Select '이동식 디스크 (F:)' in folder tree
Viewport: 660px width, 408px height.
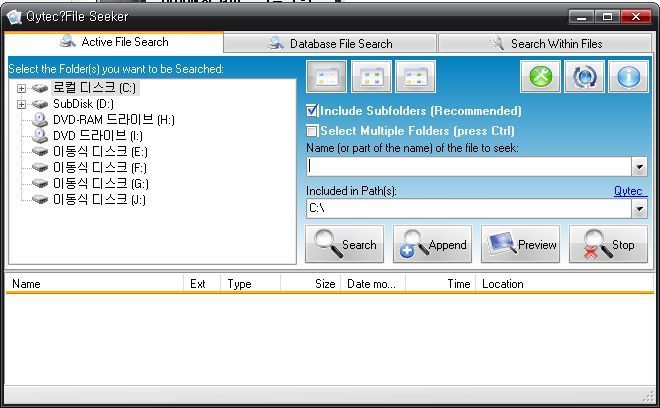[x=100, y=168]
